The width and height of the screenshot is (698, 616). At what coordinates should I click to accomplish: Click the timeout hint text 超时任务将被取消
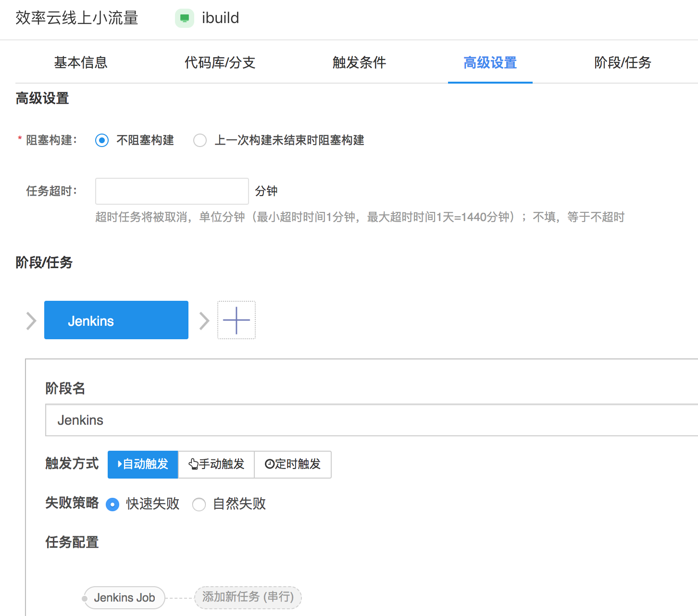360,217
